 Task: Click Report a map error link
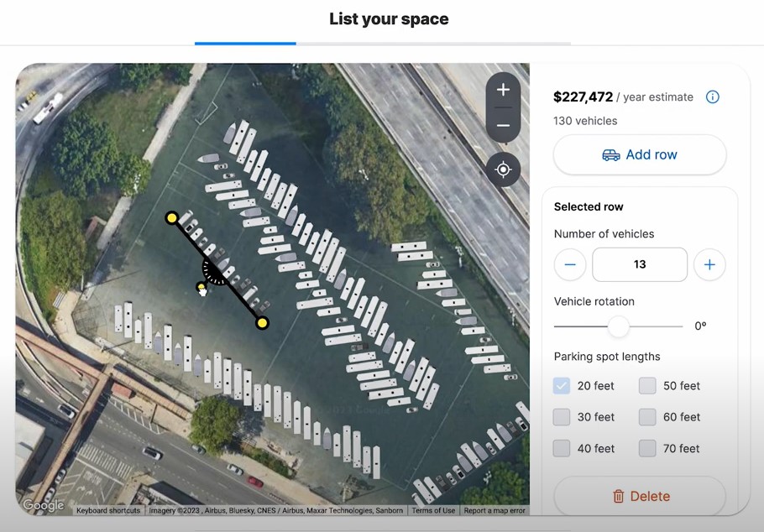pyautogui.click(x=495, y=510)
